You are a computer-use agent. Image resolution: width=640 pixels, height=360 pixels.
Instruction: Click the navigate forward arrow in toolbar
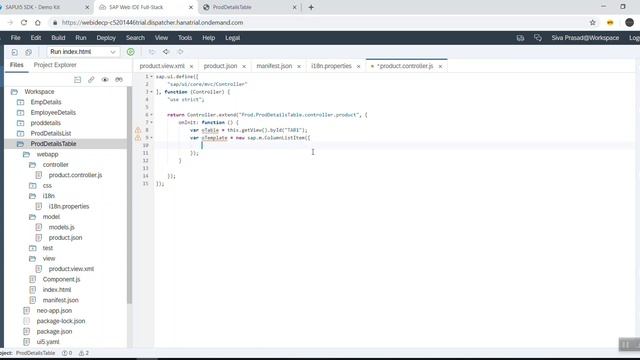point(180,52)
